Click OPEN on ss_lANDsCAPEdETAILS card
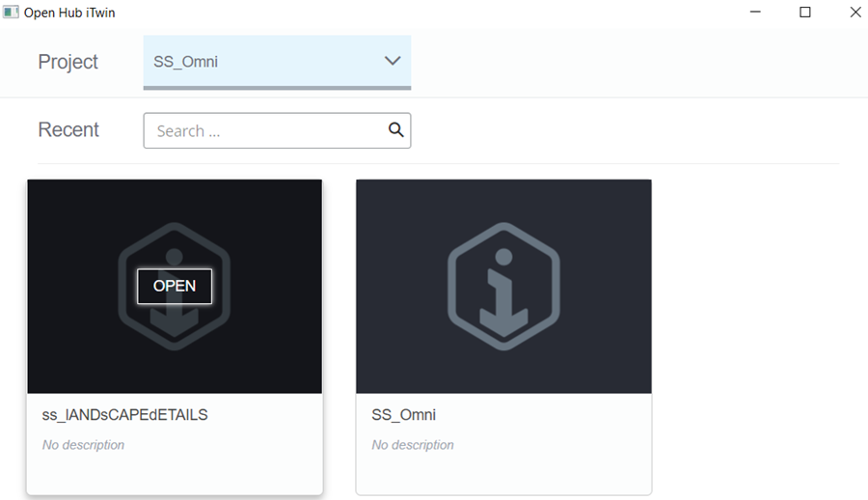Screen dimensions: 868x500 [x=175, y=286]
